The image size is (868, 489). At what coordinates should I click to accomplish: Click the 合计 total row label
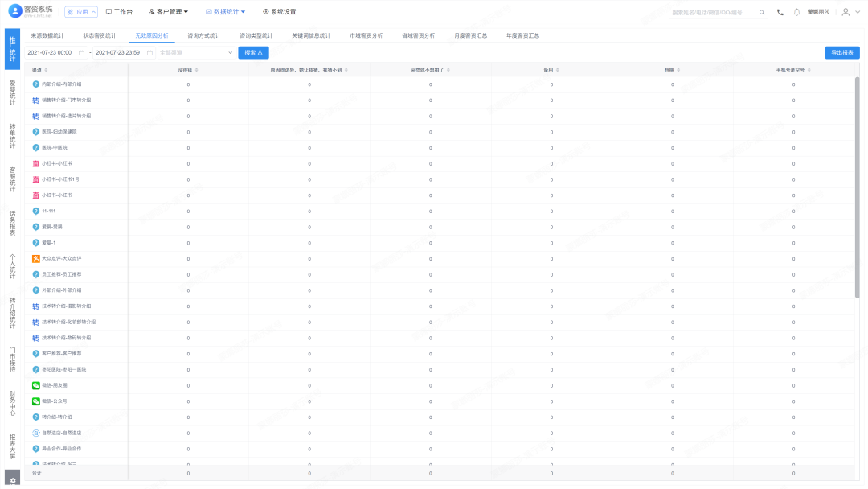36,473
